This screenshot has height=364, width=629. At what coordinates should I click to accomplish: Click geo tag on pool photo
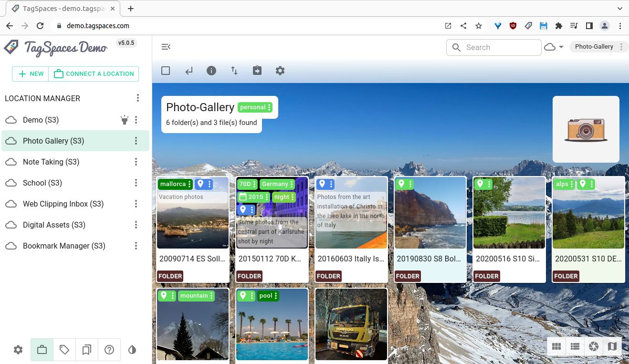coord(246,296)
